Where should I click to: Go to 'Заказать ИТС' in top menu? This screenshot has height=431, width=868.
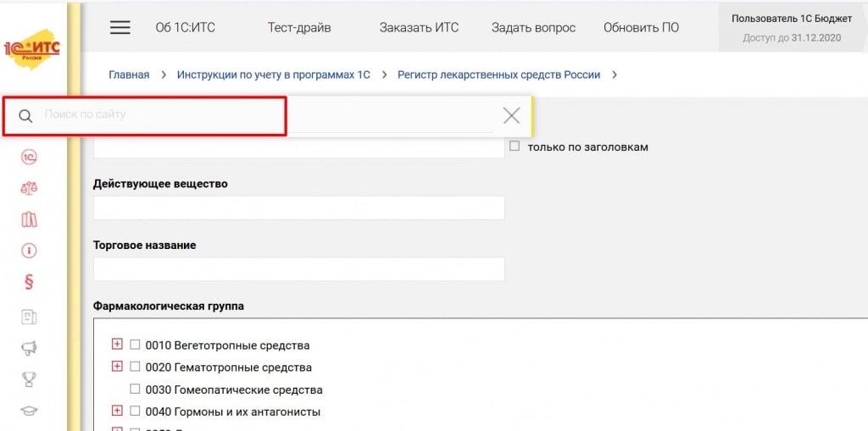coord(419,27)
